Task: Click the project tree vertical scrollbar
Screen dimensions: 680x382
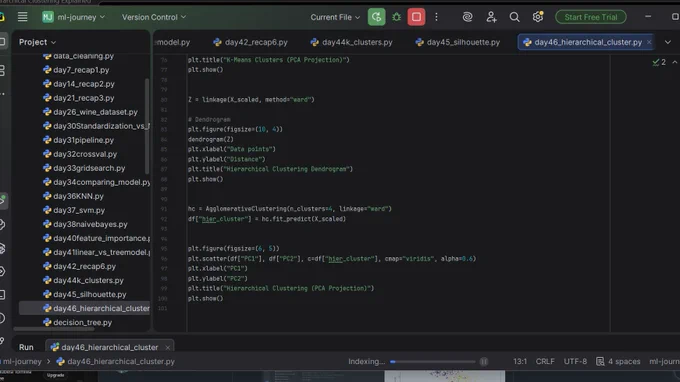Action: click(147, 126)
